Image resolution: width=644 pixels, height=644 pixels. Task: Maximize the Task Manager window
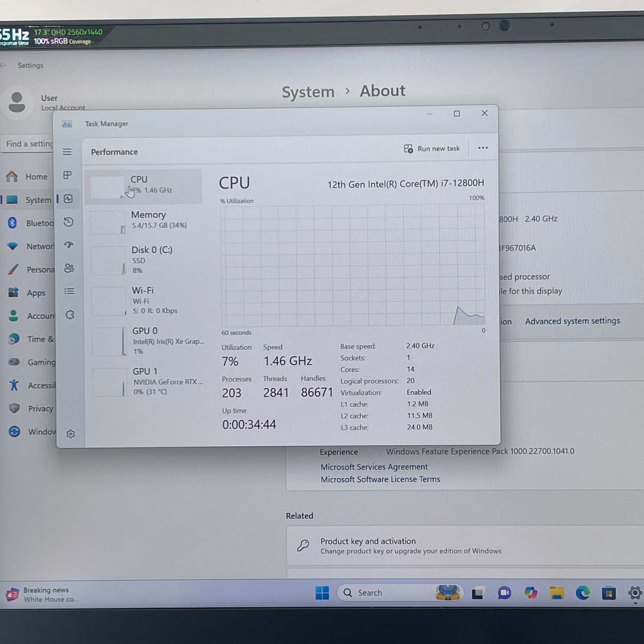(457, 114)
